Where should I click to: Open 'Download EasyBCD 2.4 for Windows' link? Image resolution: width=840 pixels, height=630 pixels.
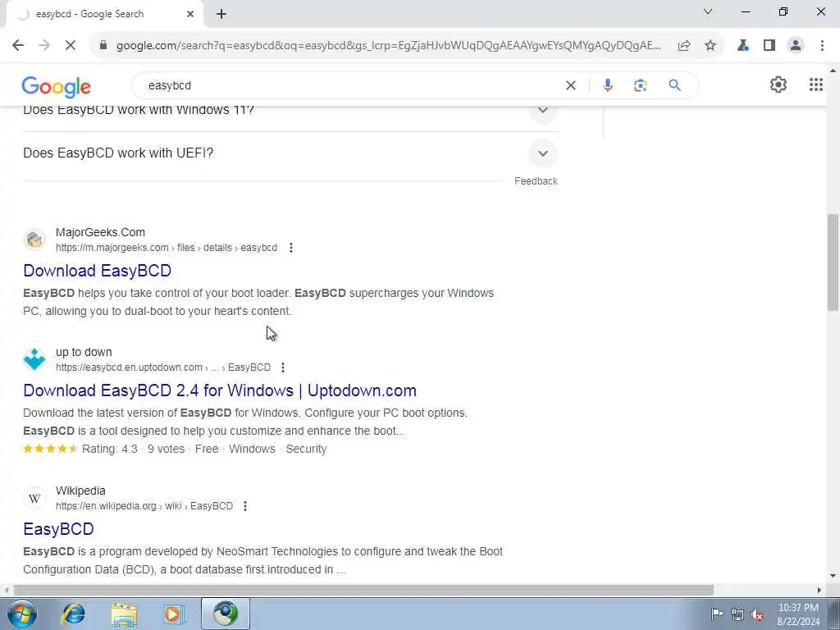pyautogui.click(x=220, y=390)
